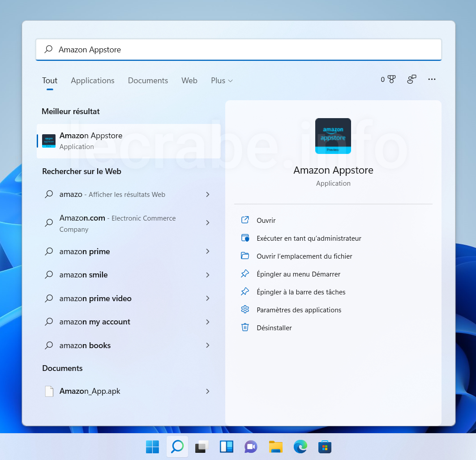Launch Teams Chat from the taskbar
Viewport: 476px width, 460px height.
(x=251, y=447)
